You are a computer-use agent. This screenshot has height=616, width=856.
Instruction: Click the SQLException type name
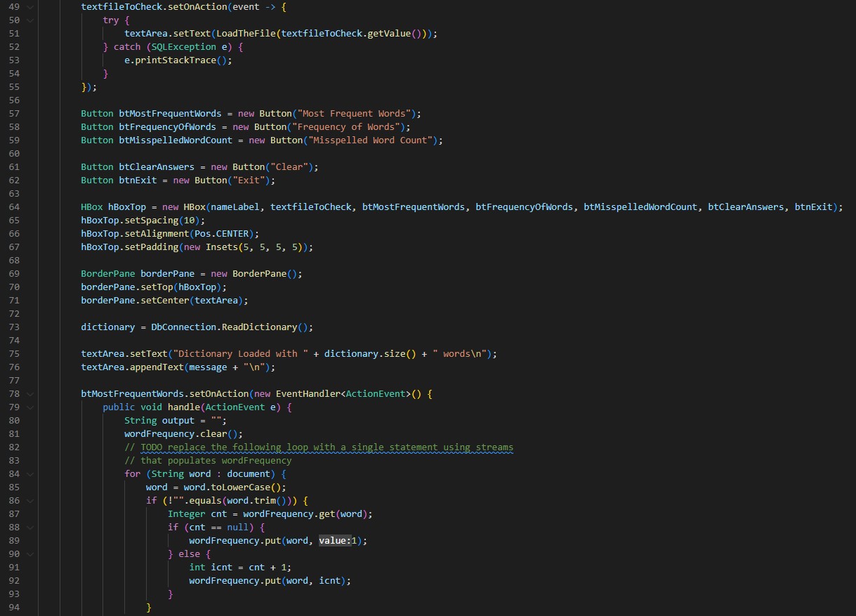[184, 47]
